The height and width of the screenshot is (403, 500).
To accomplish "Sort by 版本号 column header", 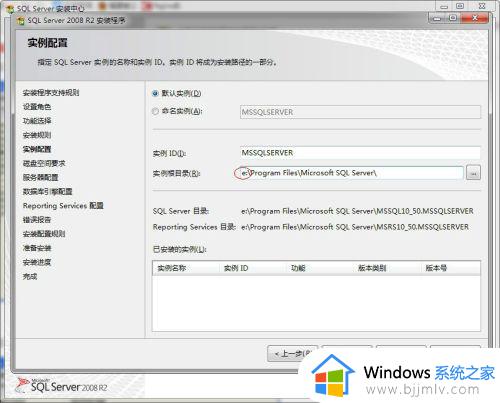I will pos(450,268).
